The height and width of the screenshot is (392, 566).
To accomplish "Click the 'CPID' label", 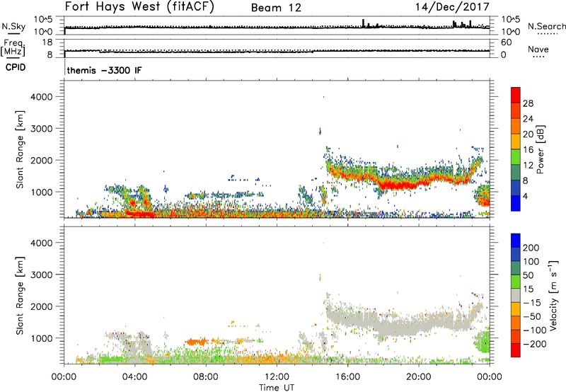I will (16, 67).
